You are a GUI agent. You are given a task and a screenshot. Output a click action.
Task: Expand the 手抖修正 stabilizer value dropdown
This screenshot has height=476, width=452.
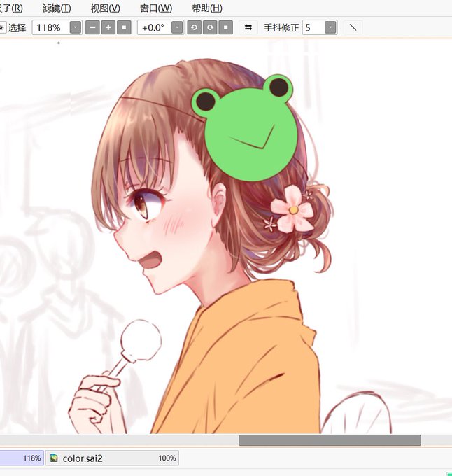[x=330, y=27]
